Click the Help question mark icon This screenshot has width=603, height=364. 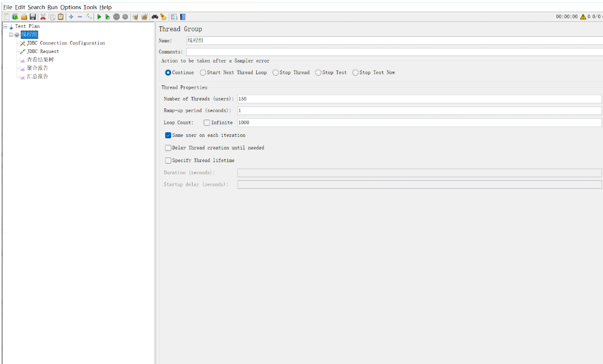(183, 17)
